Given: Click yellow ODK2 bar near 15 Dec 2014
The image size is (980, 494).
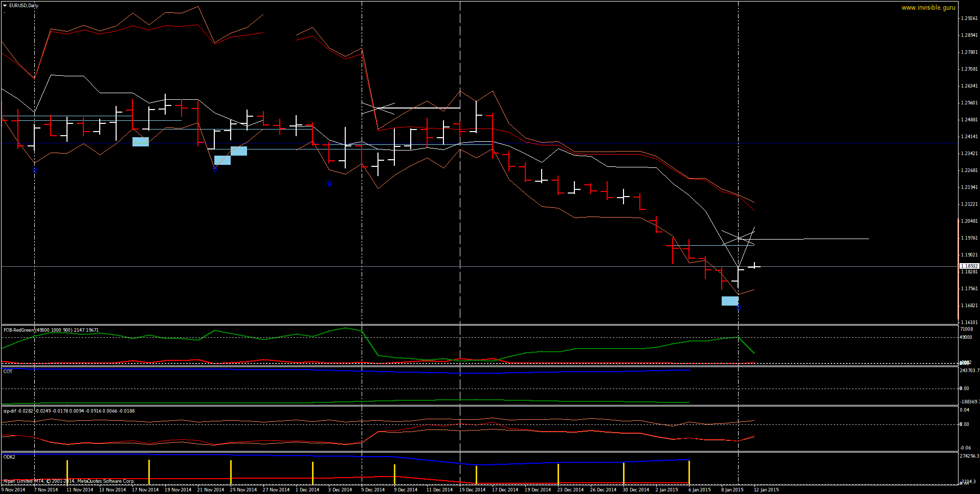Looking at the screenshot, I should pyautogui.click(x=476, y=475).
